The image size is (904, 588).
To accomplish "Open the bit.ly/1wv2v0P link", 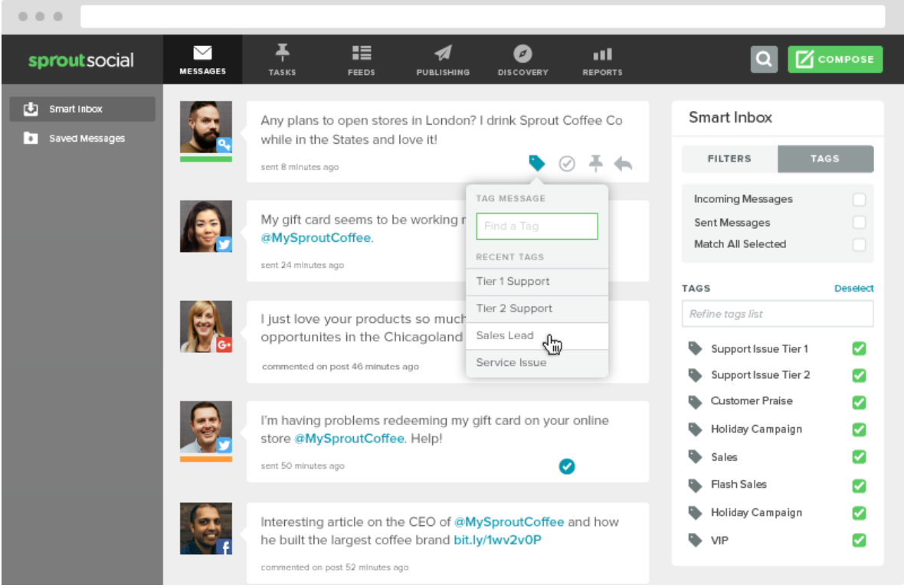I will 497,541.
